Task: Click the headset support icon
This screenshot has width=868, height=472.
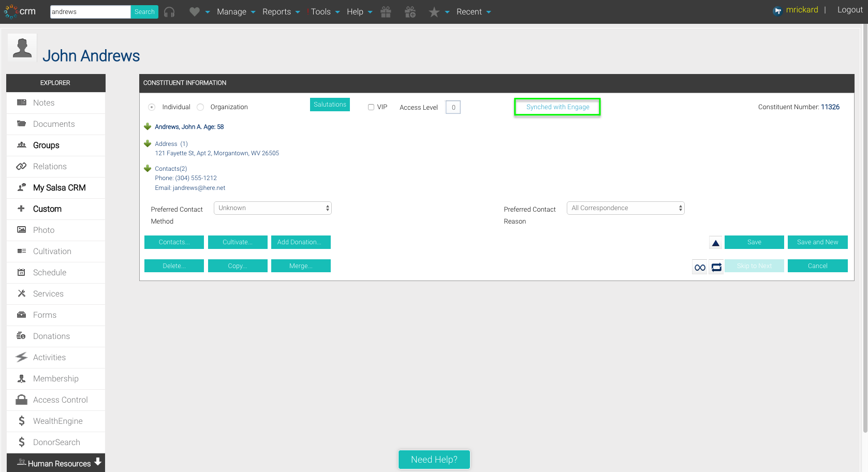Action: coord(169,12)
